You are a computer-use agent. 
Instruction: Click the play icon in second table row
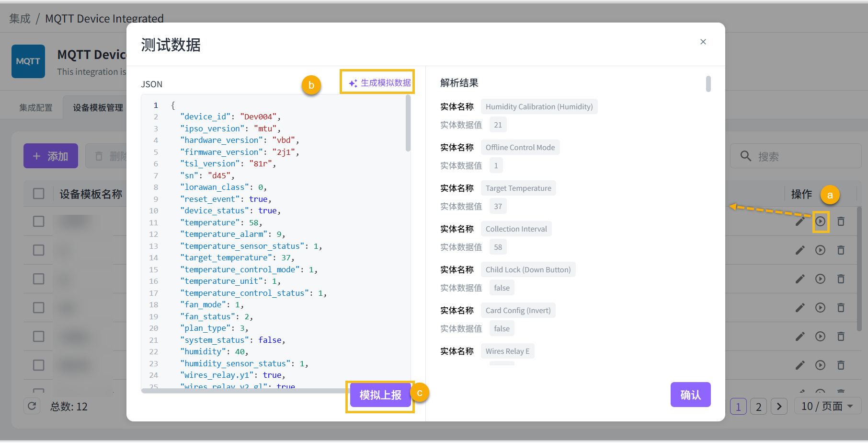820,250
